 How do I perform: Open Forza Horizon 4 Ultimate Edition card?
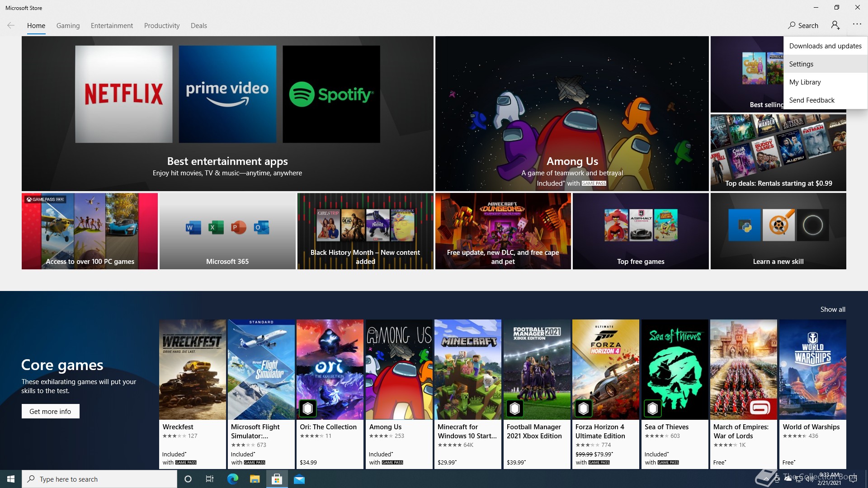605,394
